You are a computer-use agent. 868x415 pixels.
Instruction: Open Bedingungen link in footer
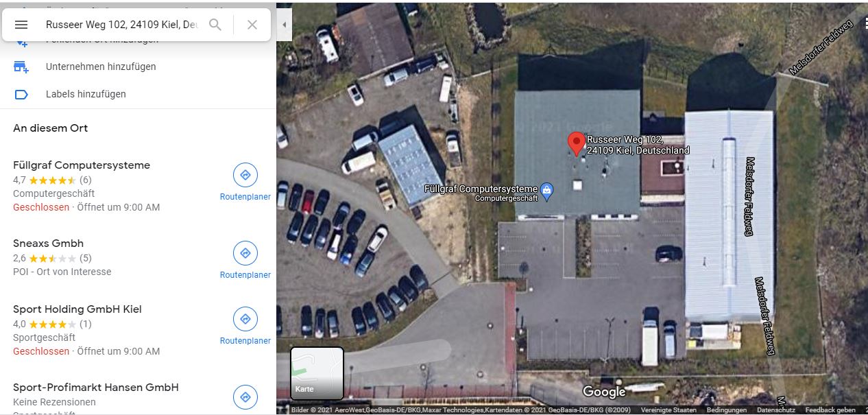pos(726,410)
